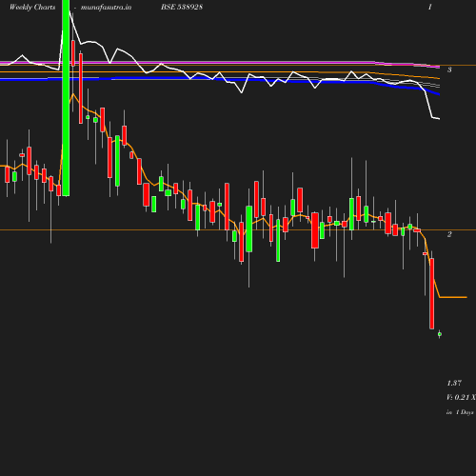The width and height of the screenshot is (476, 476).
Task: Click the price value '1.37'
Action: (x=454, y=383)
